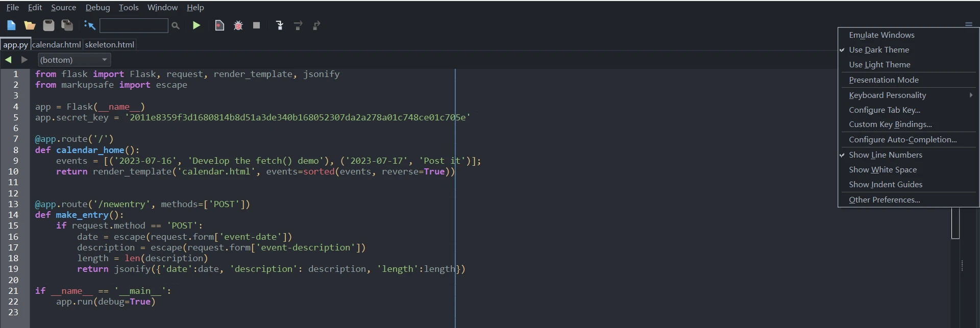Open Configure Auto-Completion settings
This screenshot has height=328, width=980.
pos(909,140)
